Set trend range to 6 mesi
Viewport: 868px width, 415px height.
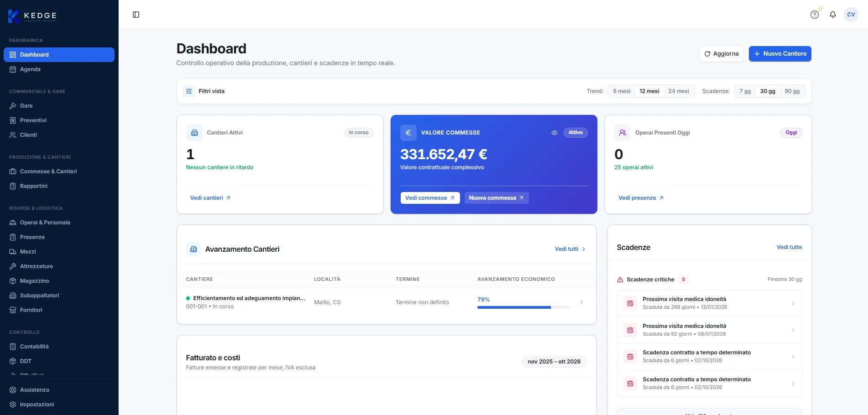[x=622, y=91]
